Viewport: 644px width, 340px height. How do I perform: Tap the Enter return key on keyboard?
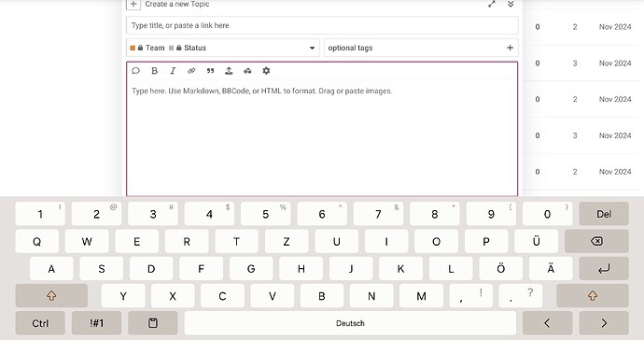(604, 269)
